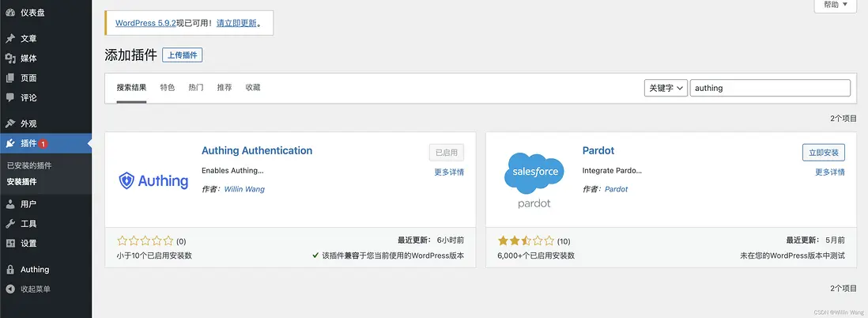Viewport: 868px width, 318px height.
Task: Click the 请立即更新 WordPress update link
Action: pos(235,23)
